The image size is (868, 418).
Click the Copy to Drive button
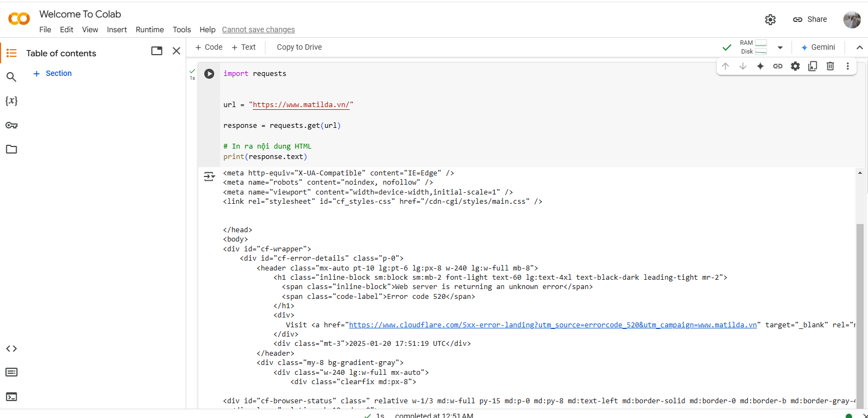(x=299, y=47)
